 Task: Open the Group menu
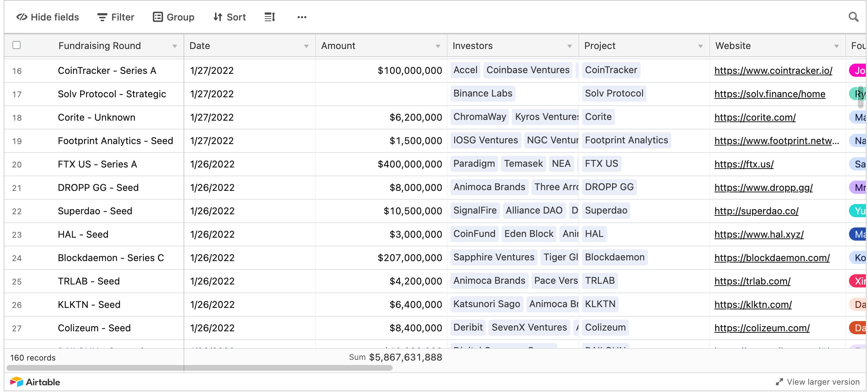[x=173, y=17]
